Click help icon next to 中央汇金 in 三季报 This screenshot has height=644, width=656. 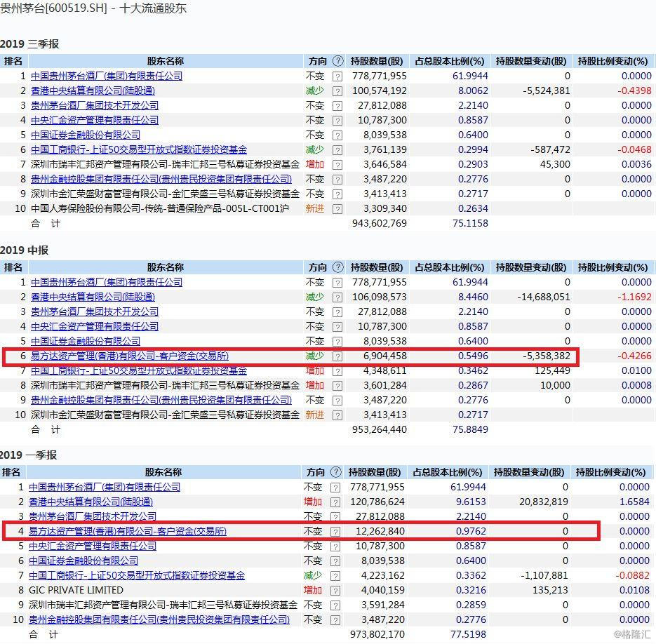(337, 121)
